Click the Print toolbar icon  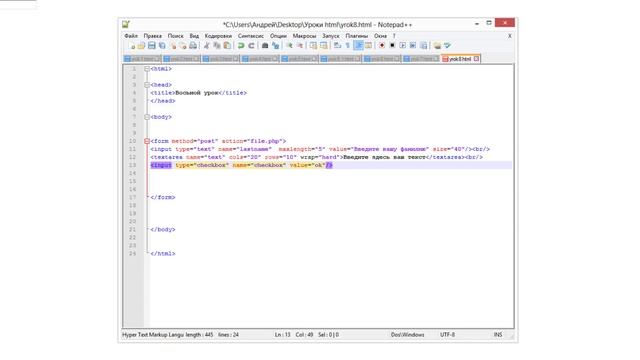[193, 46]
